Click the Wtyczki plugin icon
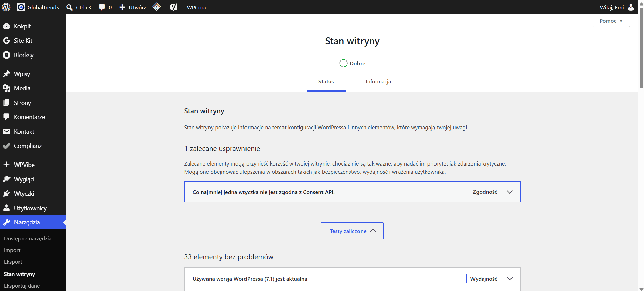The height and width of the screenshot is (291, 644). [x=6, y=193]
